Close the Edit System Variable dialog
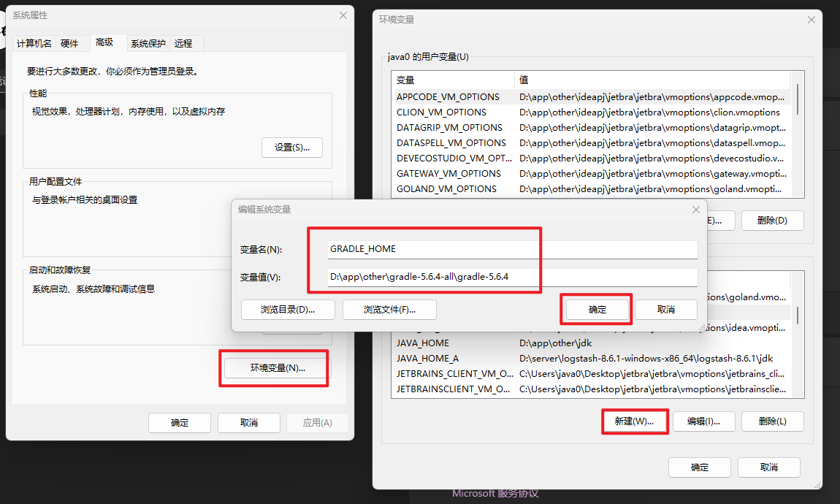Screen dimensions: 840x504 pyautogui.click(x=696, y=210)
